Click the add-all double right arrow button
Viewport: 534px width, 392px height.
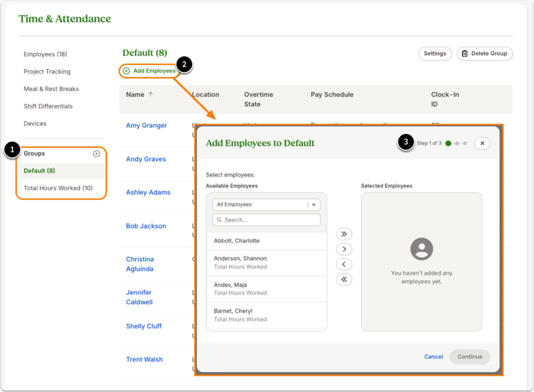click(344, 234)
